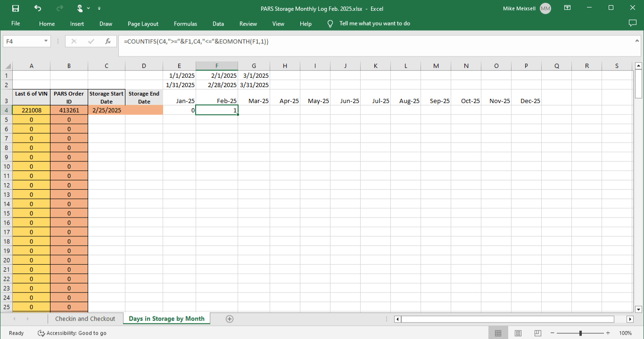Select the cell with VIN 221008
Viewport: 644px width, 339px height.
point(31,110)
